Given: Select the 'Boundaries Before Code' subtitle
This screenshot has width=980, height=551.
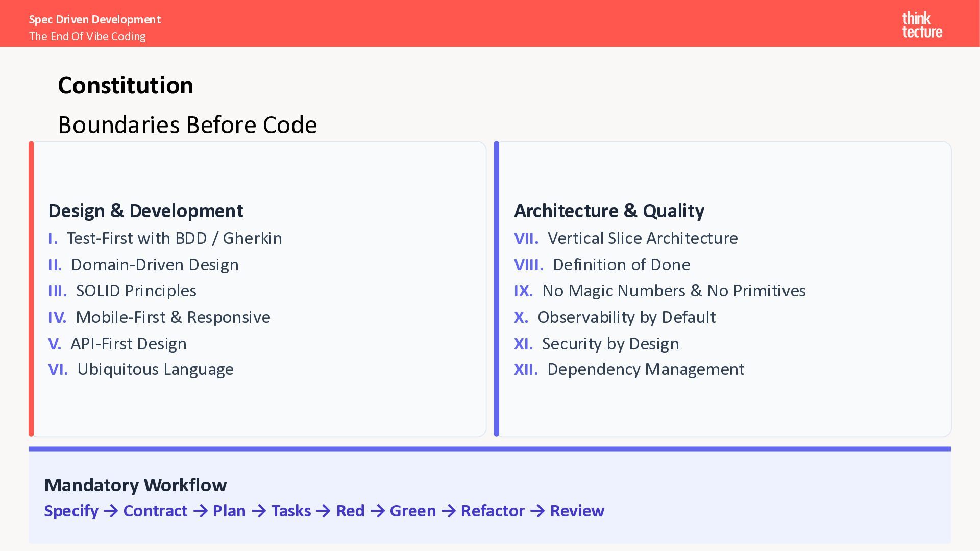Looking at the screenshot, I should tap(187, 125).
